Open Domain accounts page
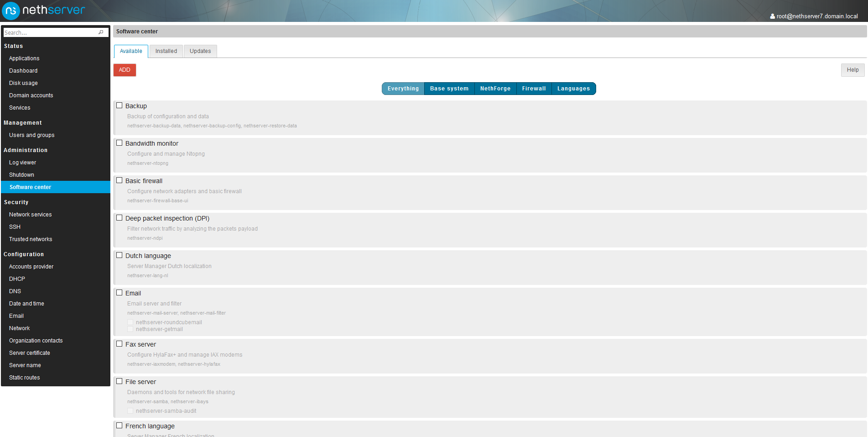The height and width of the screenshot is (437, 868). pos(31,95)
